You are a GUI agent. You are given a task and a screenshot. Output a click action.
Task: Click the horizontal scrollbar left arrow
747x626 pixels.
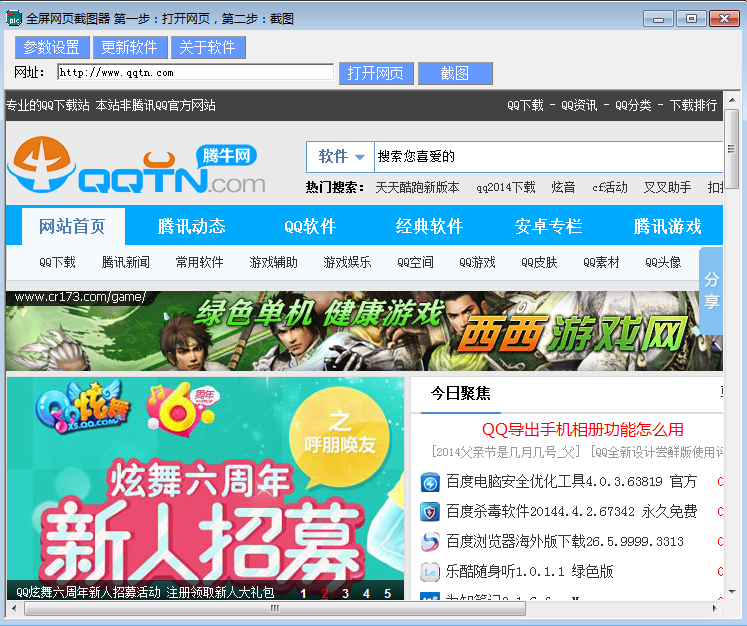[14, 608]
